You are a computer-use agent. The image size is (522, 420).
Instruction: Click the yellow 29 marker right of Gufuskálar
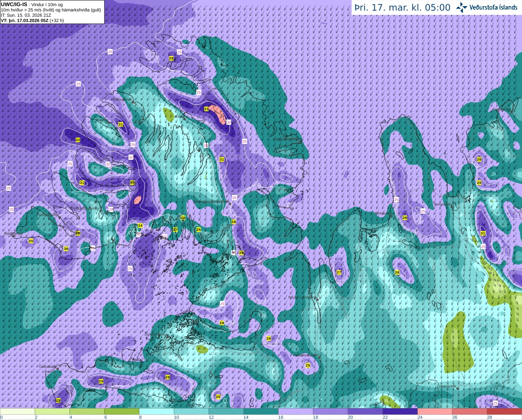click(101, 381)
